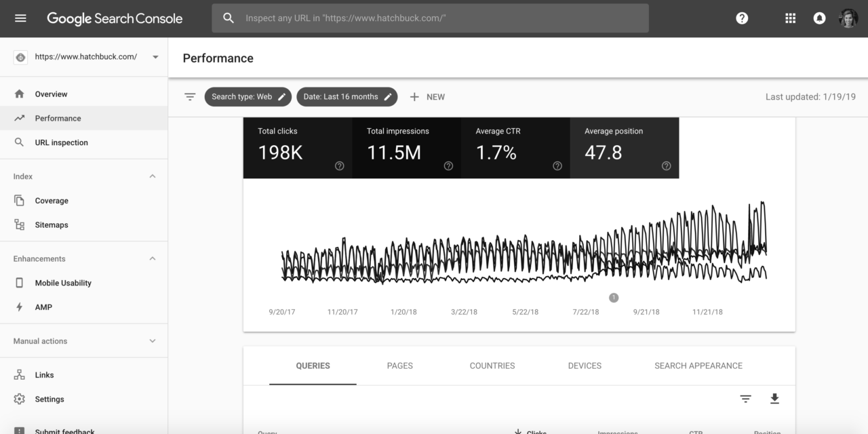Show help for Average CTR
This screenshot has height=434, width=868.
557,166
